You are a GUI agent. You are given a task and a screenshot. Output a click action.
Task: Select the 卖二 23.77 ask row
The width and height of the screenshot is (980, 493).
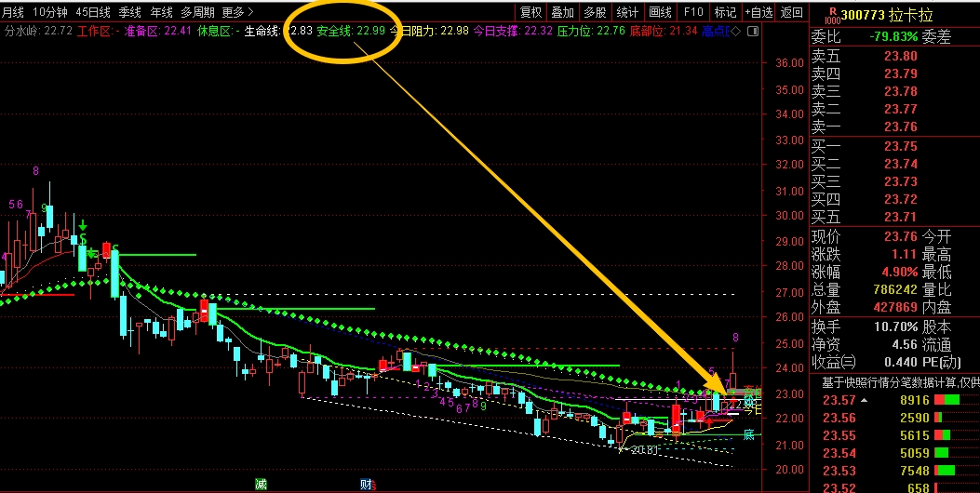click(x=894, y=110)
